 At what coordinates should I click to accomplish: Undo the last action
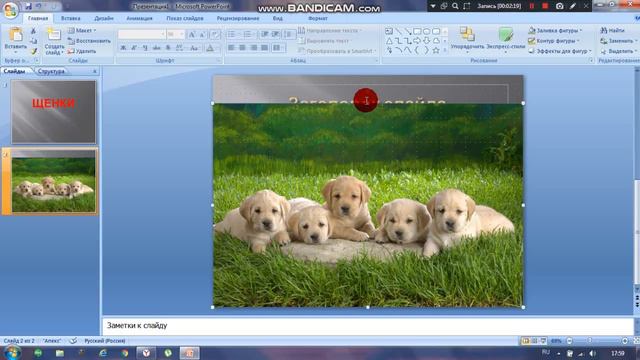coord(39,6)
